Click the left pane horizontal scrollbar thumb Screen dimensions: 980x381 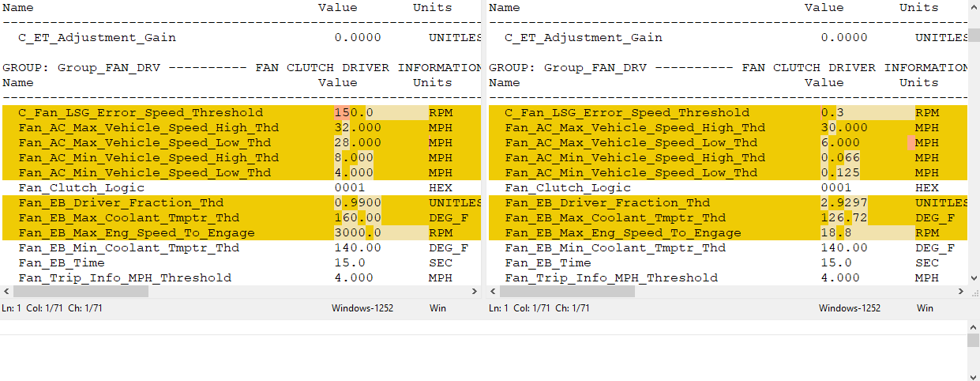[81, 292]
